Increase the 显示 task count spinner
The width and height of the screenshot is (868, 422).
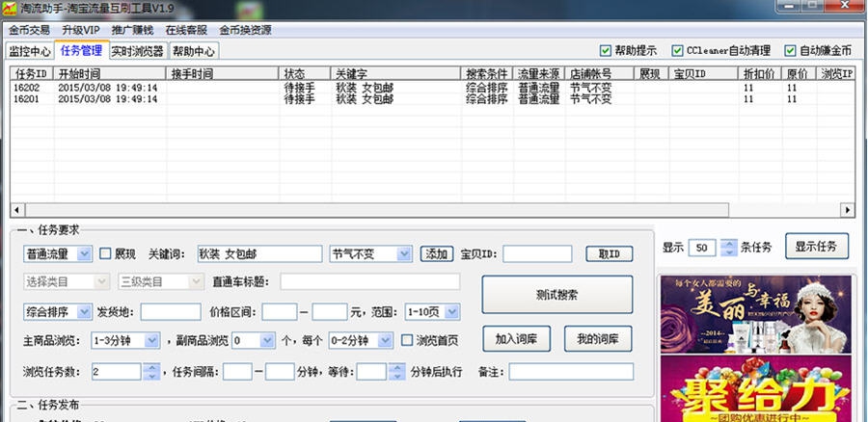[x=729, y=242]
